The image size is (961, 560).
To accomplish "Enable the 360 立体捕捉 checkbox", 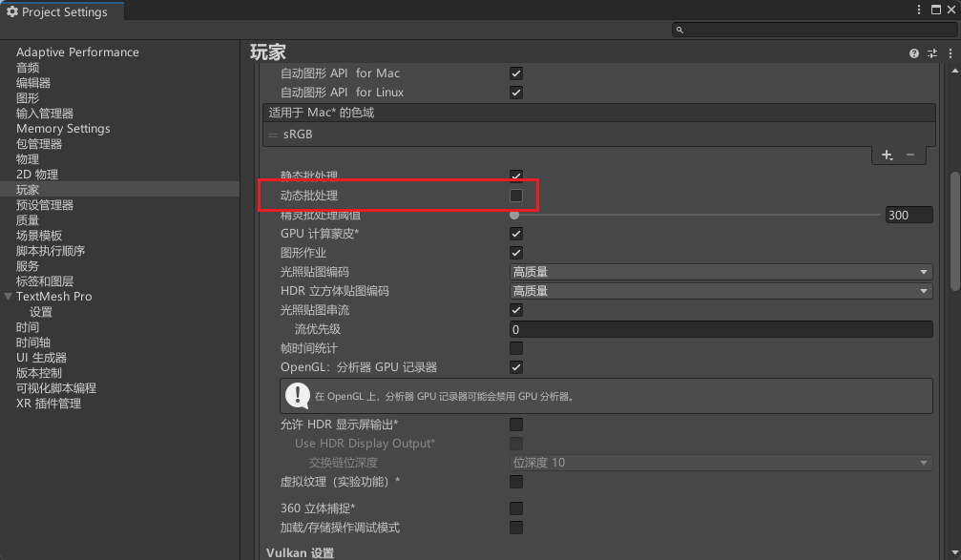I will (516, 508).
